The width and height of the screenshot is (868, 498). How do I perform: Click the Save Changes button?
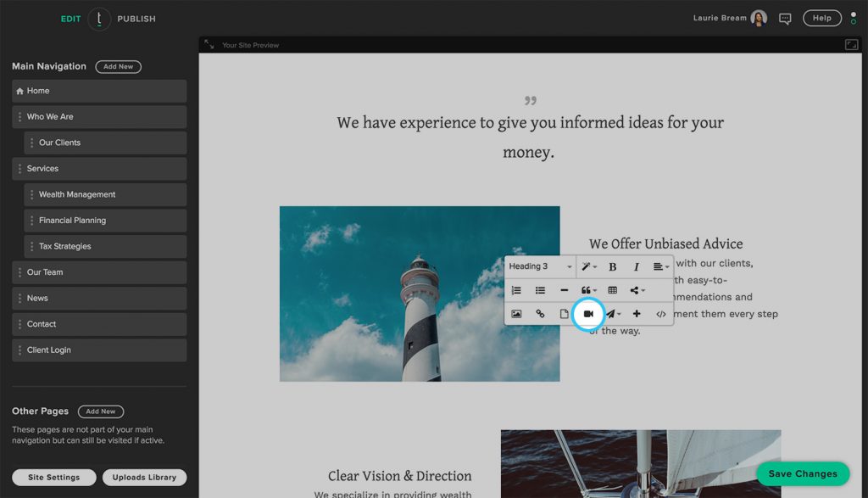(x=802, y=474)
